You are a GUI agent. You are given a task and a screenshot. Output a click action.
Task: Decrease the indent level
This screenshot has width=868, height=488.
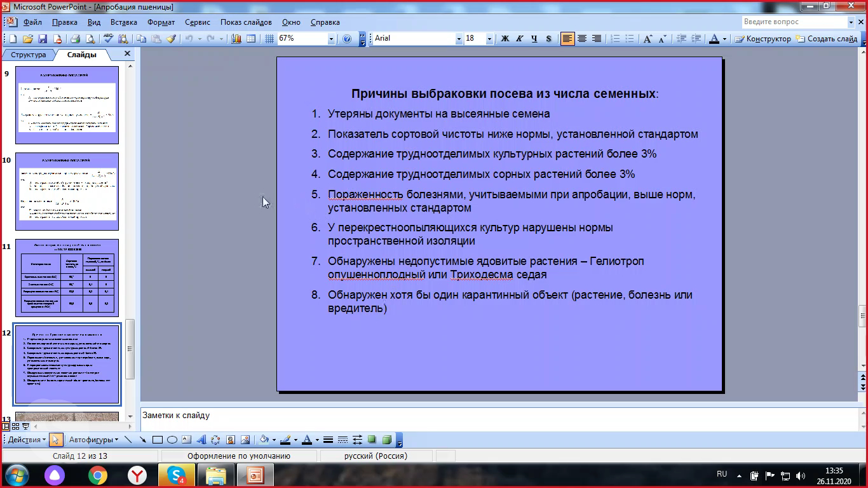(x=682, y=39)
